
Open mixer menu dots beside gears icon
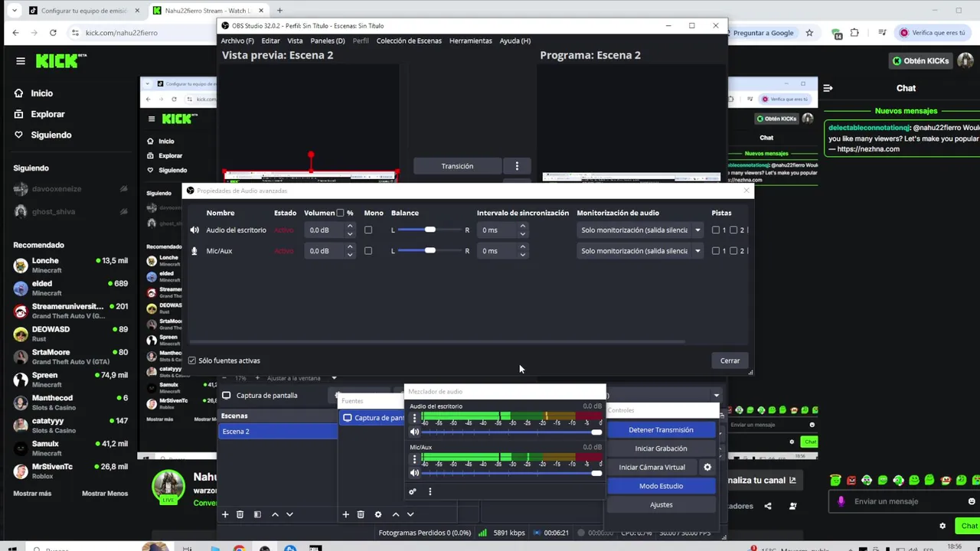pyautogui.click(x=430, y=491)
